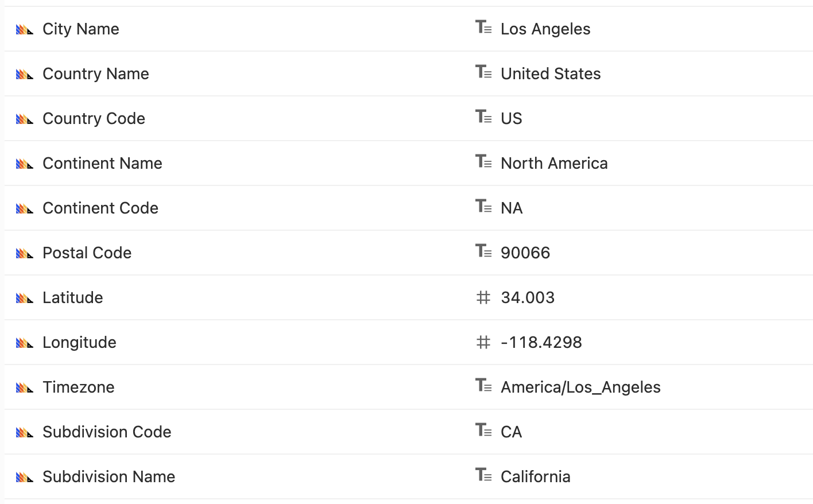
Task: Select the value United States
Action: tap(551, 73)
